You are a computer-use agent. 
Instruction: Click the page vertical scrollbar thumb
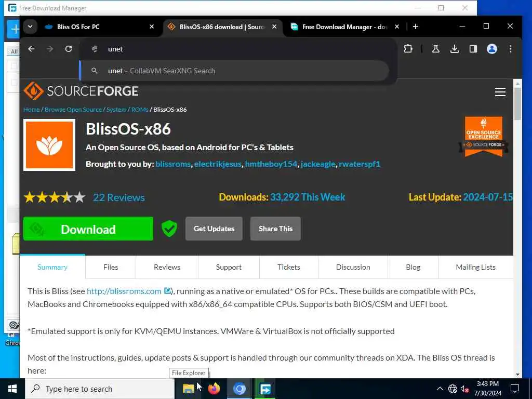[517, 103]
